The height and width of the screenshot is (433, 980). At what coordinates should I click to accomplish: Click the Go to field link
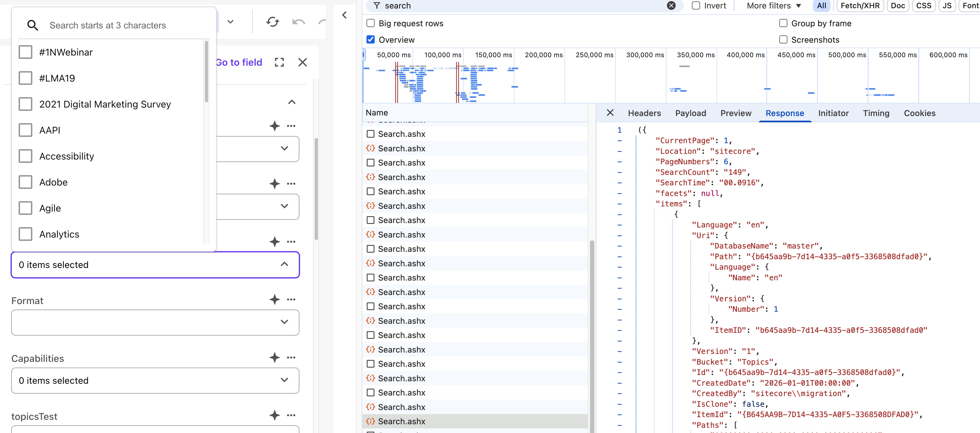click(x=239, y=62)
